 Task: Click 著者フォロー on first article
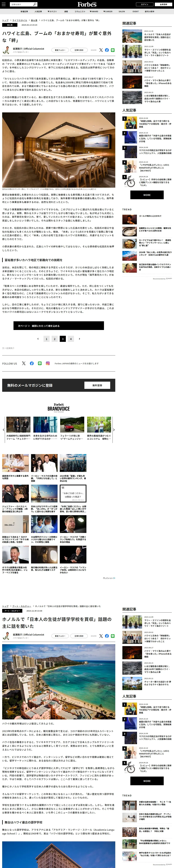[60, 50]
